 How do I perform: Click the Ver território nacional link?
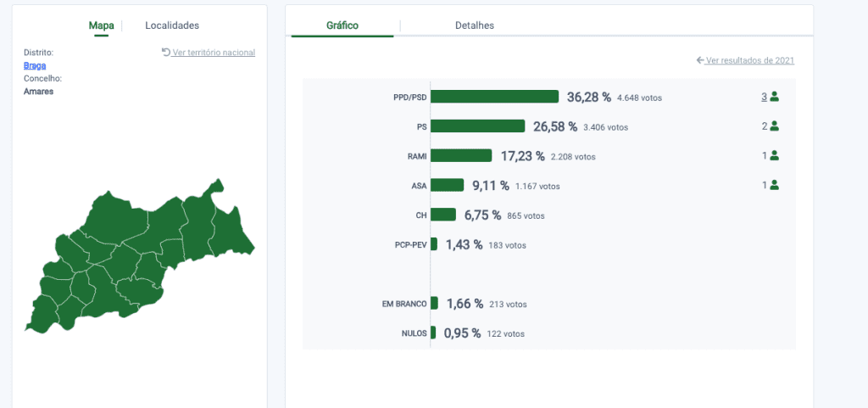(x=214, y=53)
